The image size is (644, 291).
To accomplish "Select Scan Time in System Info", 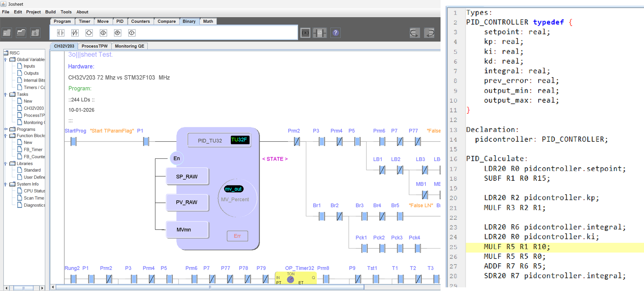I will tap(34, 198).
